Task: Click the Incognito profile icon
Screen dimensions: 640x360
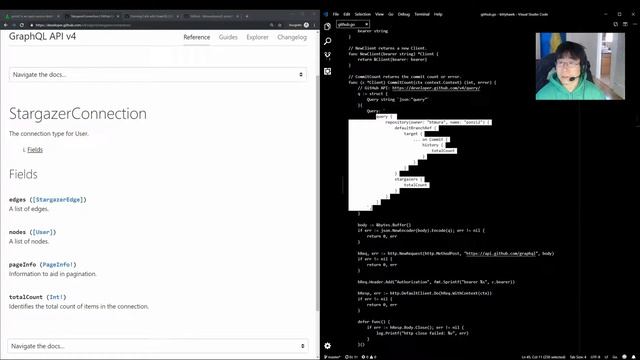Action: (306, 25)
